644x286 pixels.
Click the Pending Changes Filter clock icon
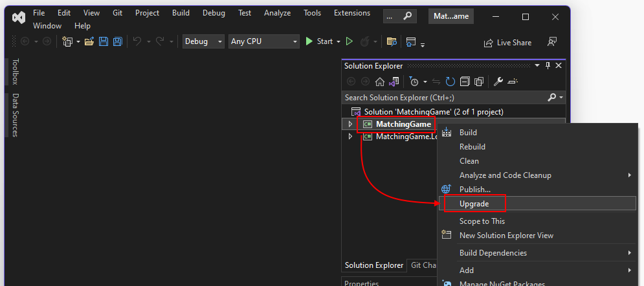point(414,82)
